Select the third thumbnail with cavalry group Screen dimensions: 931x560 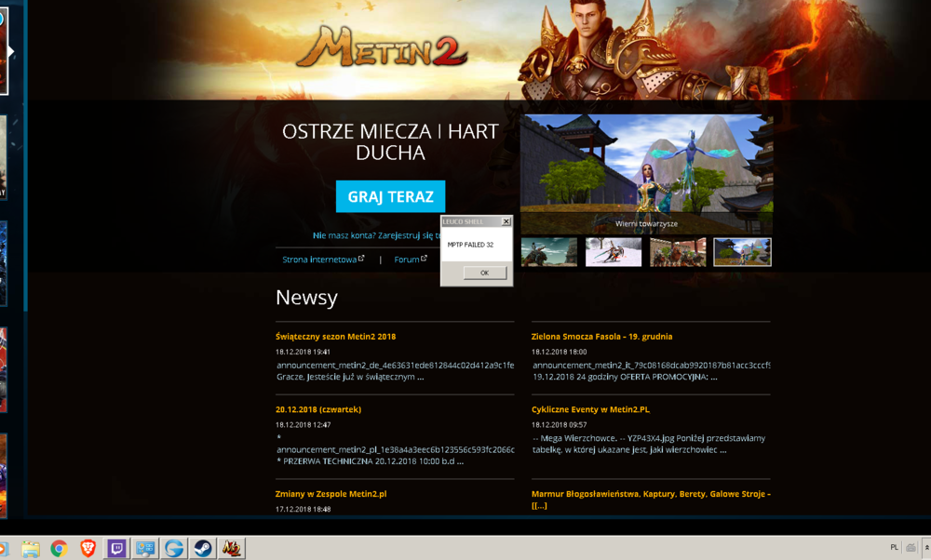pyautogui.click(x=678, y=252)
